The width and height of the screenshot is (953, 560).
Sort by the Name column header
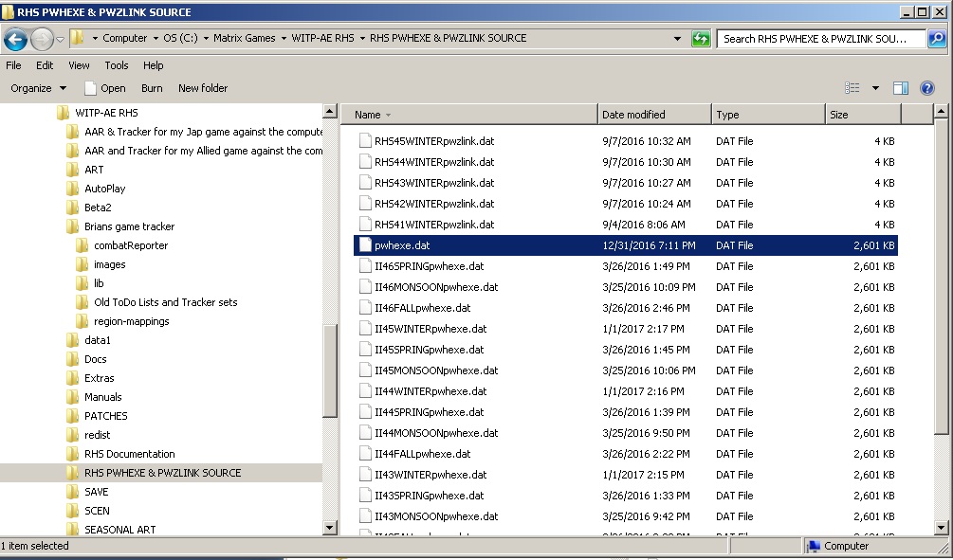coord(469,115)
